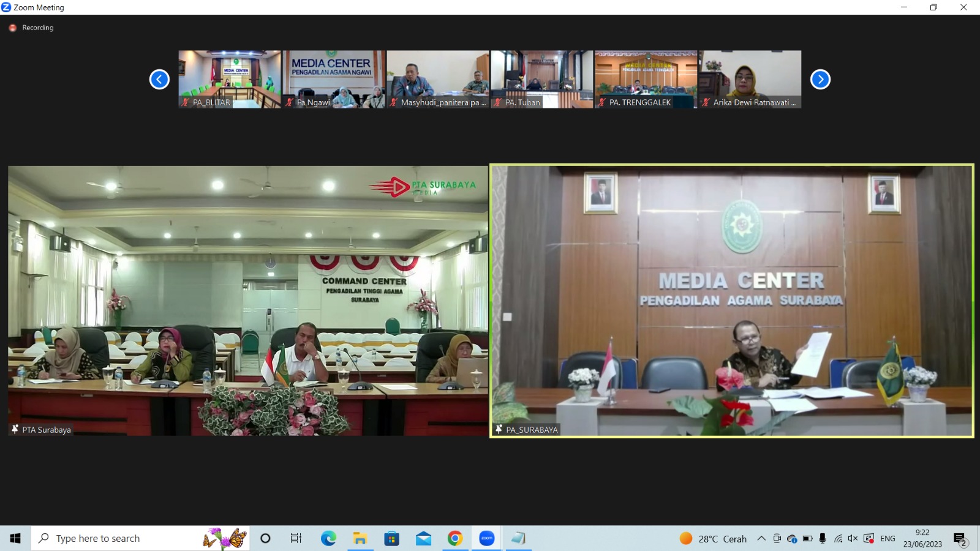Open the clock and date 9:22
The width and height of the screenshot is (980, 551).
(x=922, y=538)
